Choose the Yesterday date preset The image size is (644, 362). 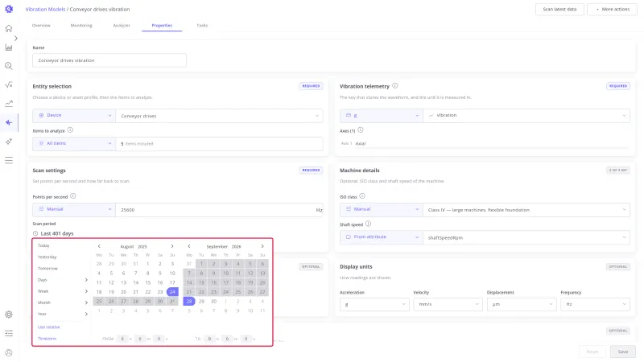pyautogui.click(x=47, y=257)
